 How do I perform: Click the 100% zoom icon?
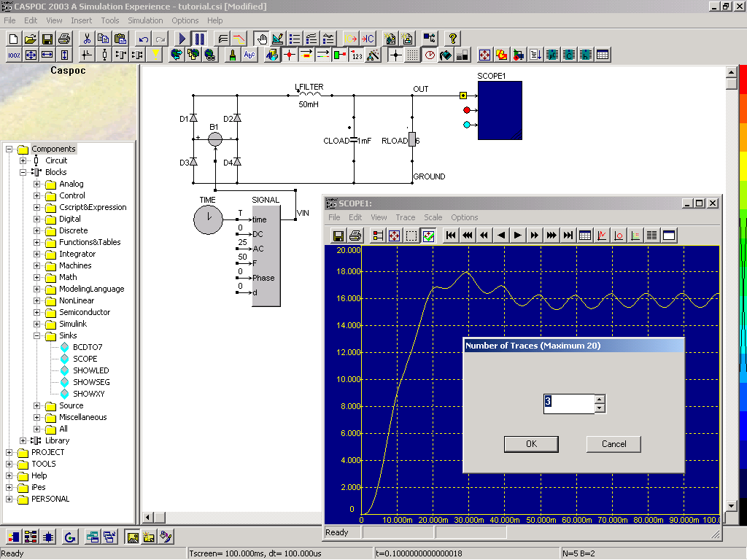[14, 55]
